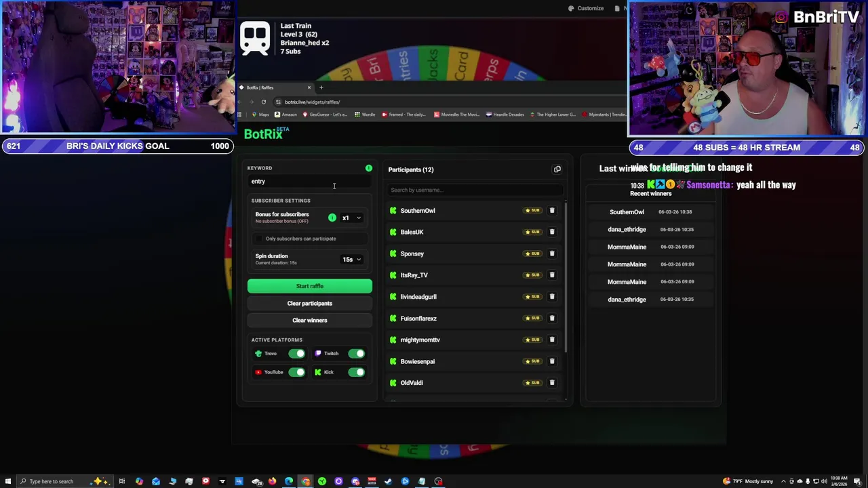868x488 pixels.
Task: Close the BotRix Raffles browser tab
Action: tap(309, 87)
